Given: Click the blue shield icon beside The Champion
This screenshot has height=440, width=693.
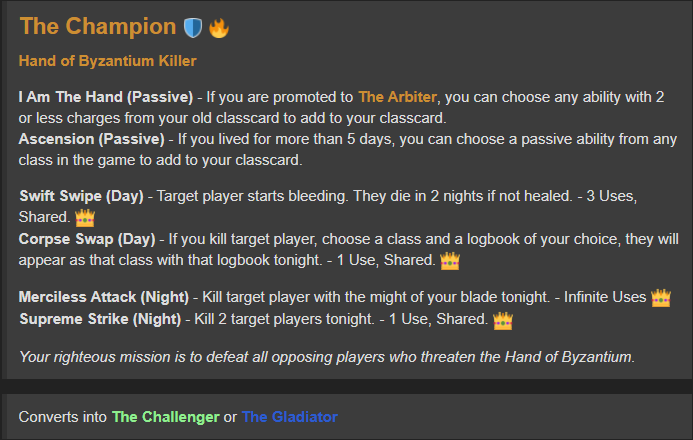Looking at the screenshot, I should click(193, 28).
